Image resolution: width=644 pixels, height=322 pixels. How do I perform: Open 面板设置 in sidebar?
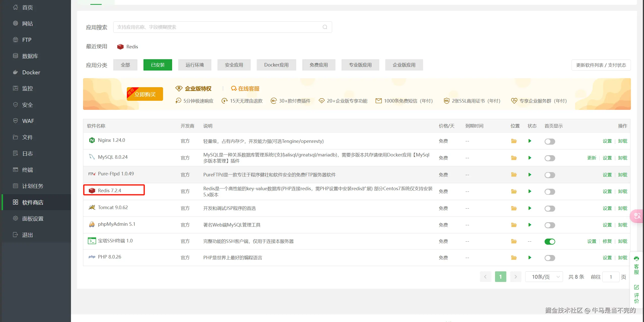click(x=36, y=218)
